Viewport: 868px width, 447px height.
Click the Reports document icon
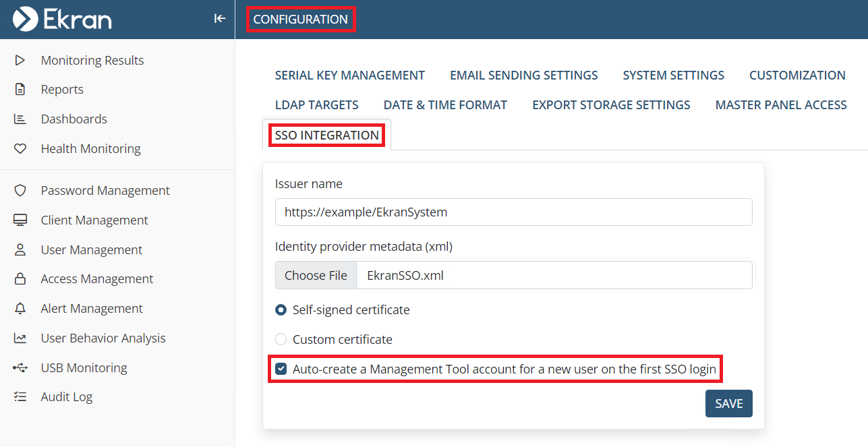pos(20,90)
